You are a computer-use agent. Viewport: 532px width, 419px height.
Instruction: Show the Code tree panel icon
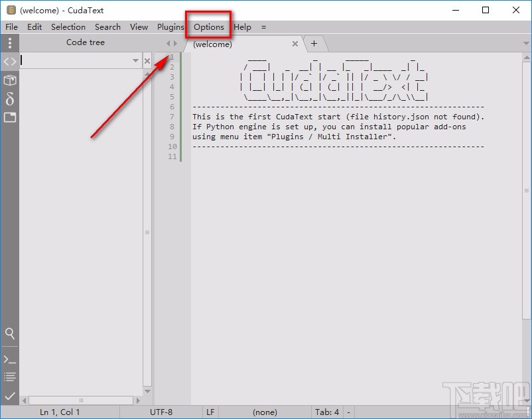(x=10, y=62)
